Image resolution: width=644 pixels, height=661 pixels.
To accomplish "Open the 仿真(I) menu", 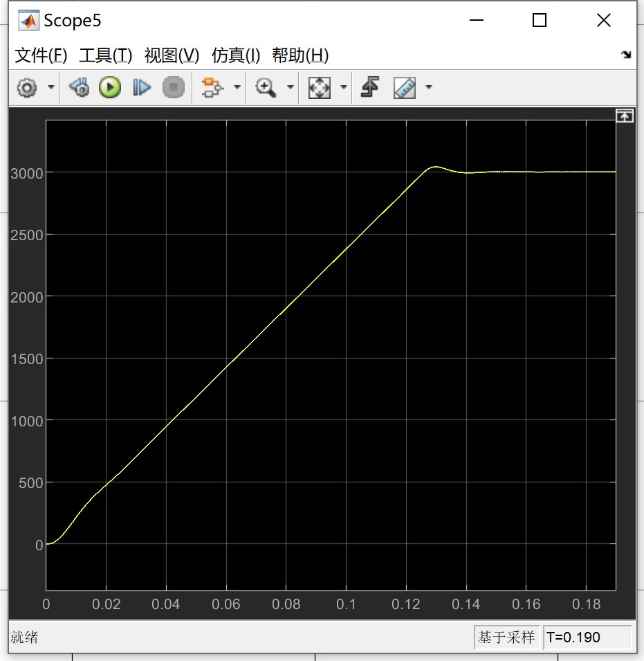I will [236, 55].
